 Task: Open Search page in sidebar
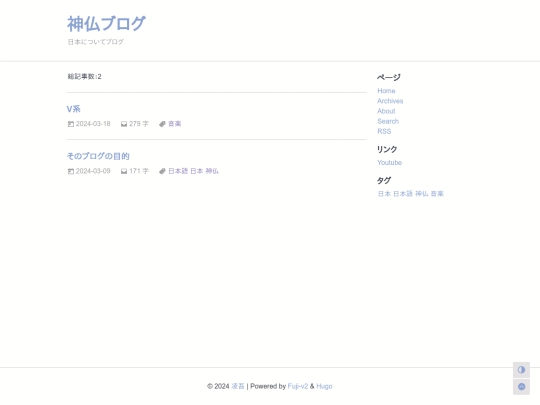(388, 121)
